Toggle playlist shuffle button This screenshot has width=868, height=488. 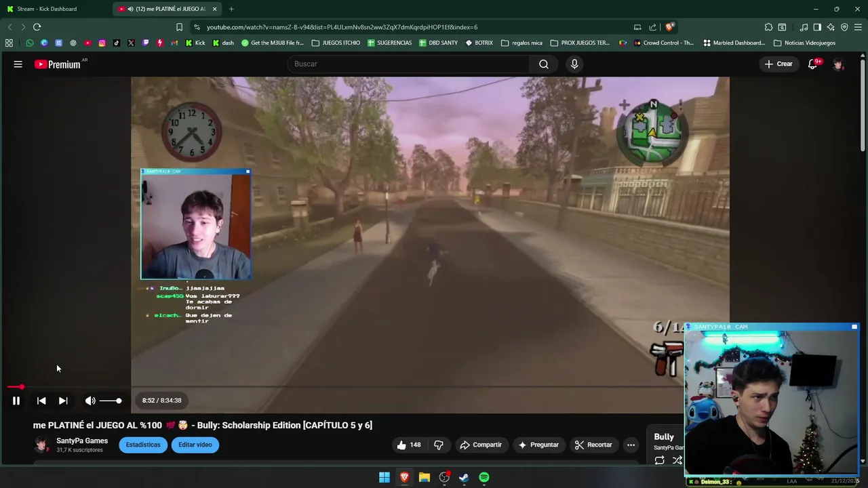pos(677,460)
